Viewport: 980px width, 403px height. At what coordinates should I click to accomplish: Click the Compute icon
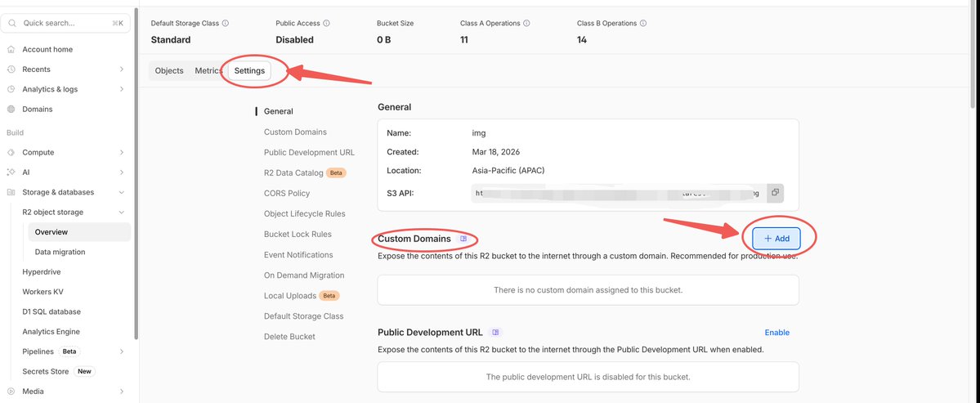[11, 152]
